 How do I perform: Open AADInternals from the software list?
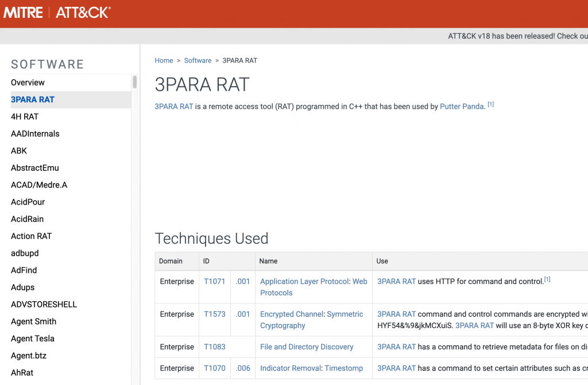click(x=35, y=134)
